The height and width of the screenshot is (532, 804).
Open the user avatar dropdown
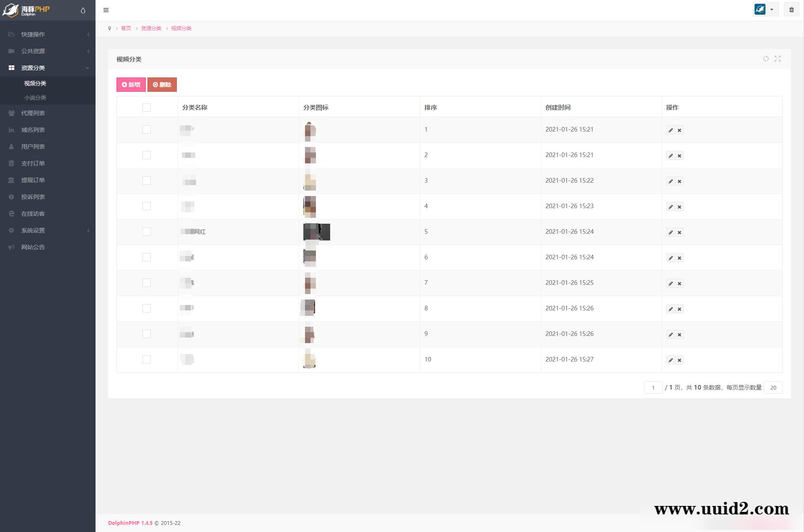tap(765, 10)
